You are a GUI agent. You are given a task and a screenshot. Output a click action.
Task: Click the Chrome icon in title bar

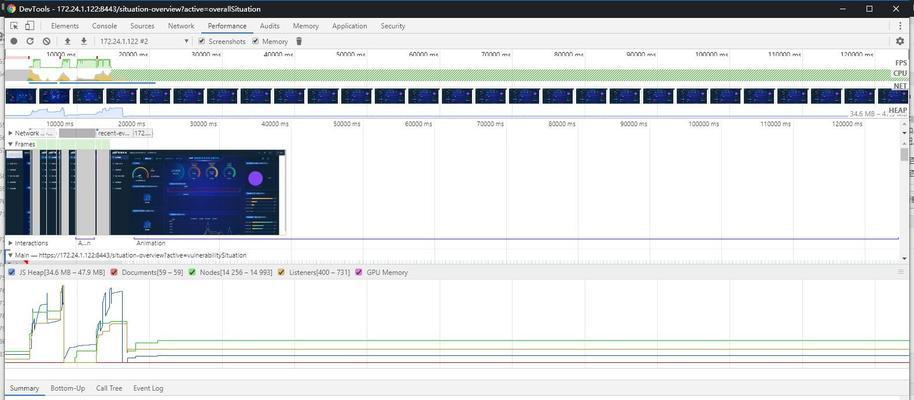pyautogui.click(x=11, y=9)
